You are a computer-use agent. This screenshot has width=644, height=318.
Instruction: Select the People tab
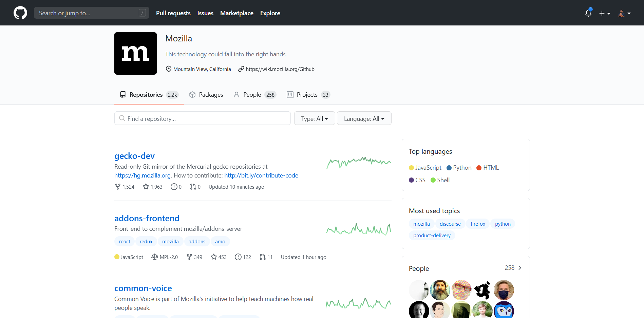point(255,95)
